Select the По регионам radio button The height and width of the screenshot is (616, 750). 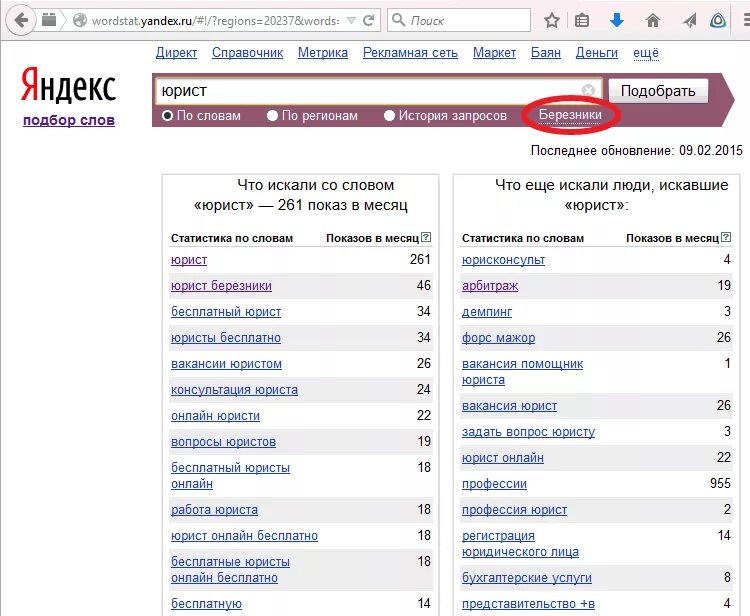pos(272,116)
